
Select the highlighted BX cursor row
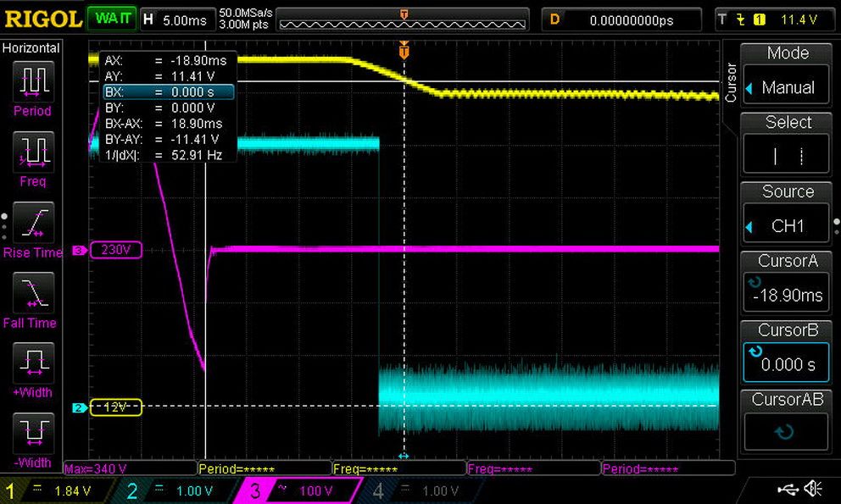(169, 92)
